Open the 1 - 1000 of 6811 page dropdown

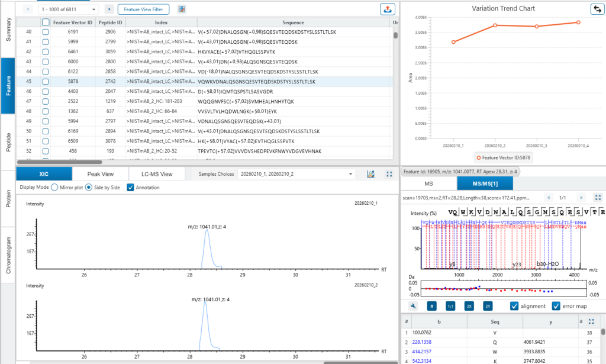pyautogui.click(x=69, y=9)
